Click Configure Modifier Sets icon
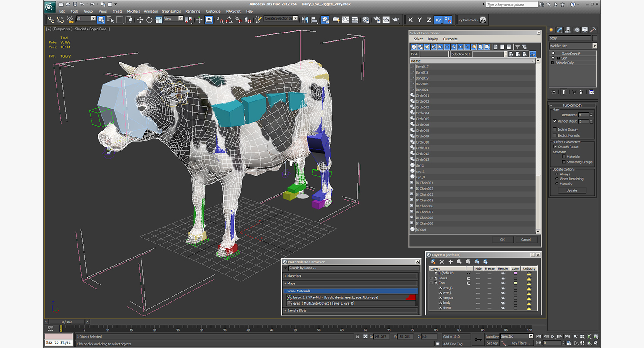Viewport: 644px width, 348px height. [x=591, y=92]
